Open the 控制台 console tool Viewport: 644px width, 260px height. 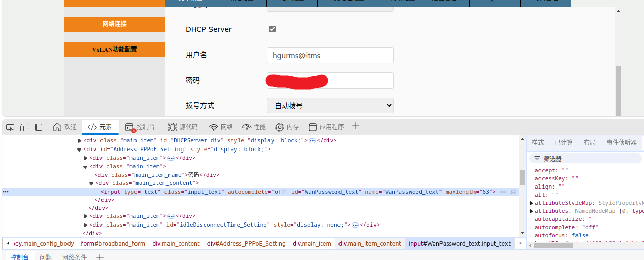point(140,127)
